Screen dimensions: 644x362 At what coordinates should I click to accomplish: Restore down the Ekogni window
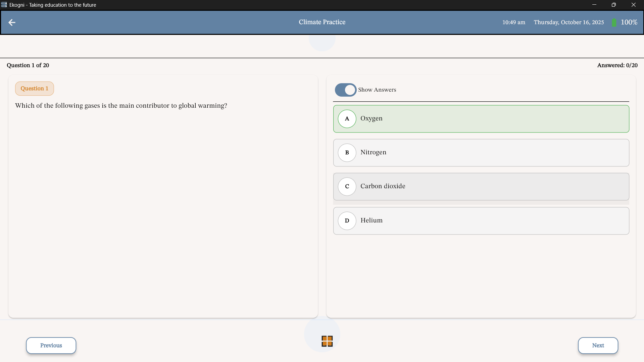(613, 5)
